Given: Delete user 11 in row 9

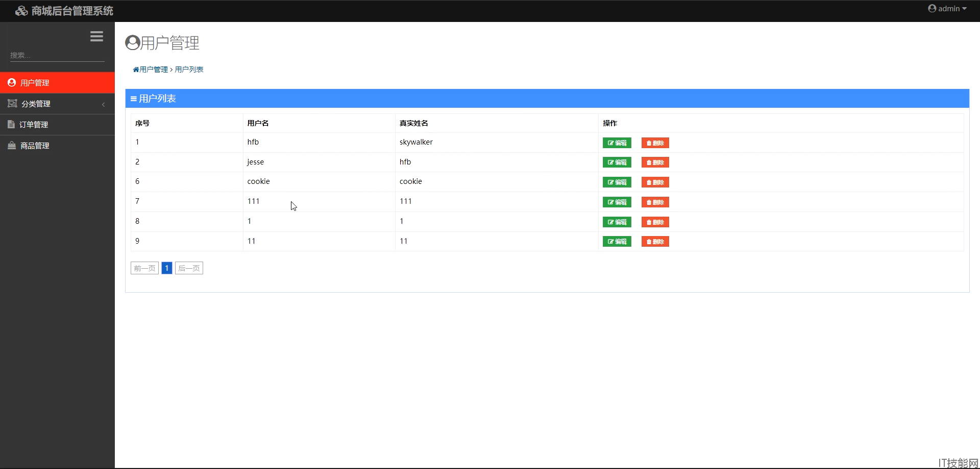Looking at the screenshot, I should (x=655, y=242).
